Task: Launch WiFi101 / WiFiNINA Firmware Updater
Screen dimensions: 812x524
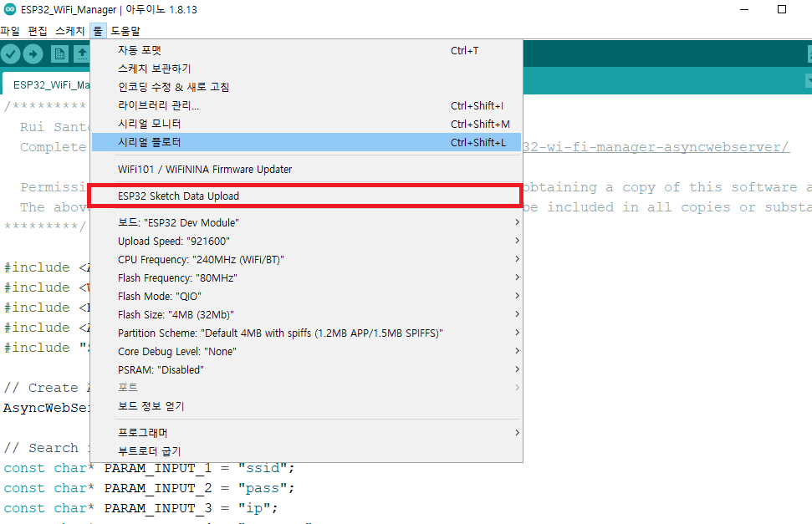Action: [307, 170]
